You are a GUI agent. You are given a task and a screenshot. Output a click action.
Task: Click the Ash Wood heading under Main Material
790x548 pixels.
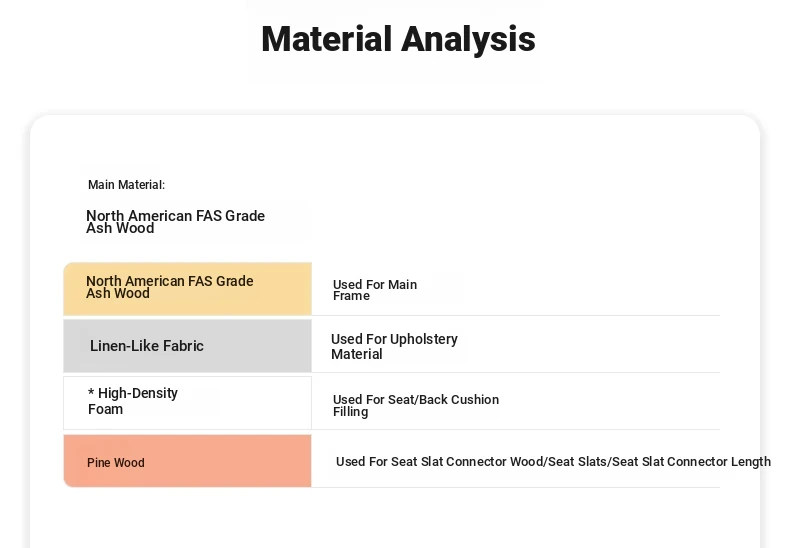(x=175, y=222)
